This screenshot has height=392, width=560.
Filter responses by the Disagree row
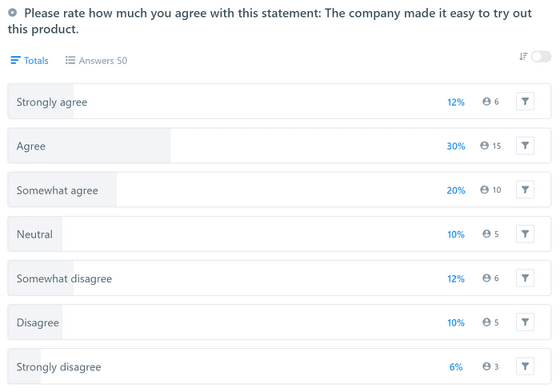point(525,322)
